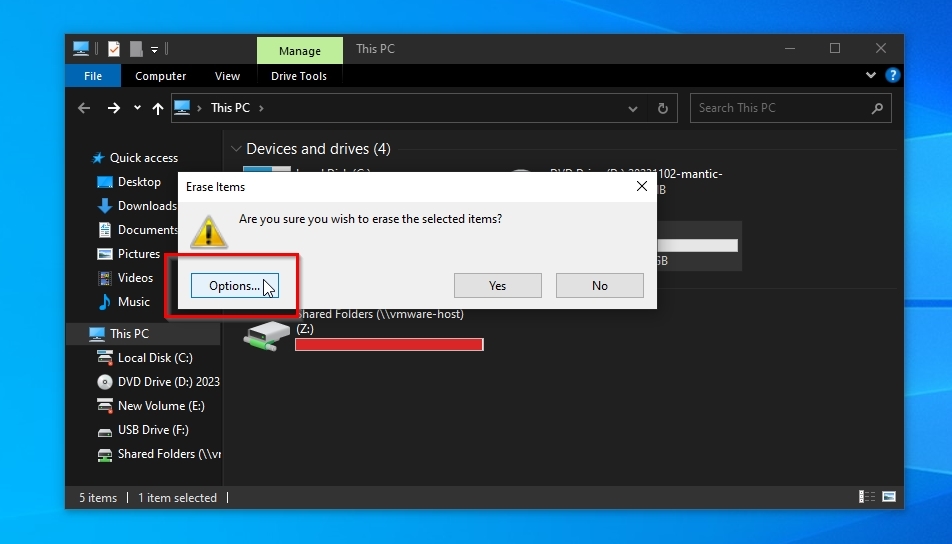The height and width of the screenshot is (544, 952).
Task: Click the warning icon in the dialog
Action: click(209, 232)
